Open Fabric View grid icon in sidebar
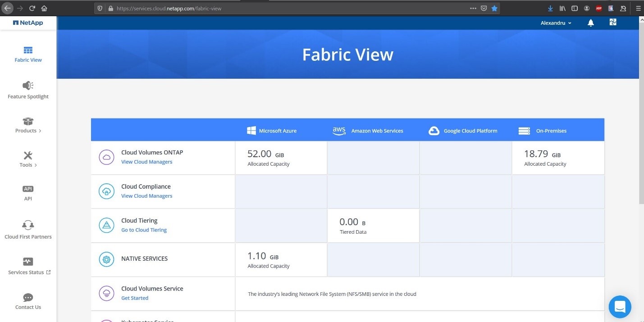Screen dimensions: 644x322 28,50
